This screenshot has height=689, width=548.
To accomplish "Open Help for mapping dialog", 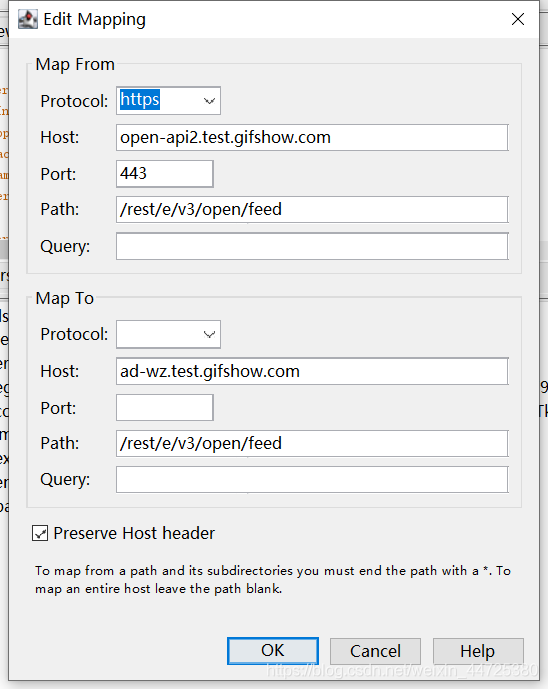I will [x=478, y=651].
